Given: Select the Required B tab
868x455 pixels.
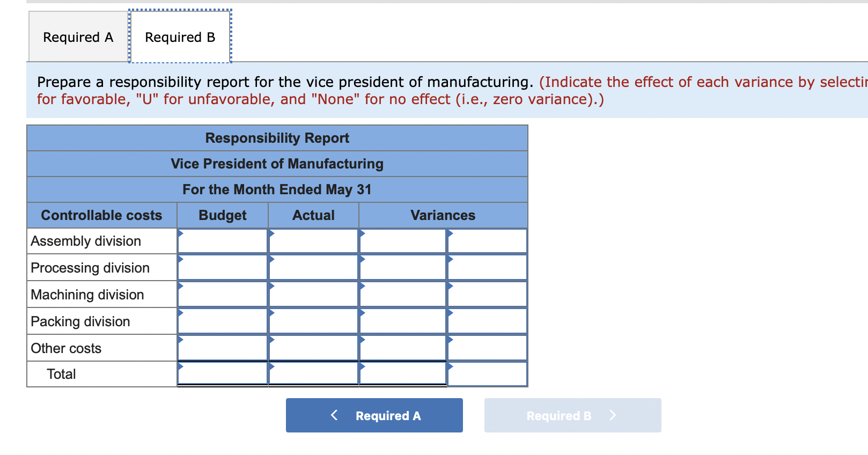Looking at the screenshot, I should [179, 36].
